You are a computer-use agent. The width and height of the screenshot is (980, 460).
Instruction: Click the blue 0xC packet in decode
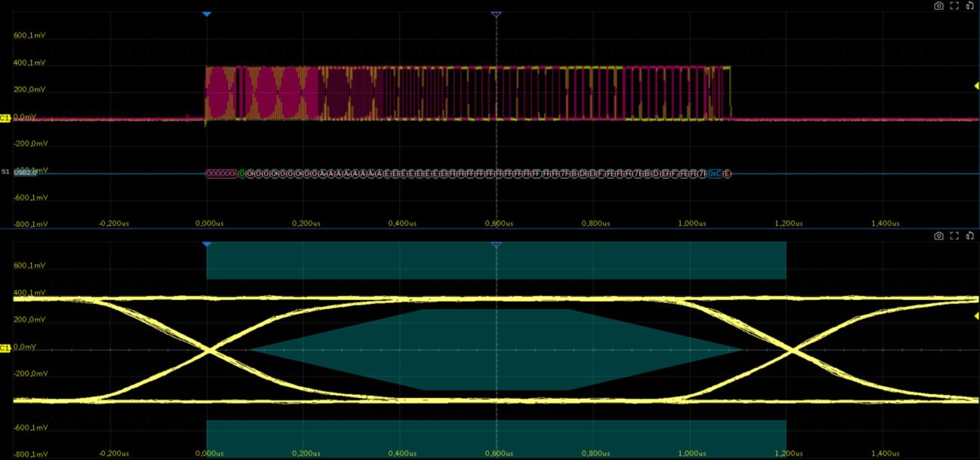click(714, 173)
